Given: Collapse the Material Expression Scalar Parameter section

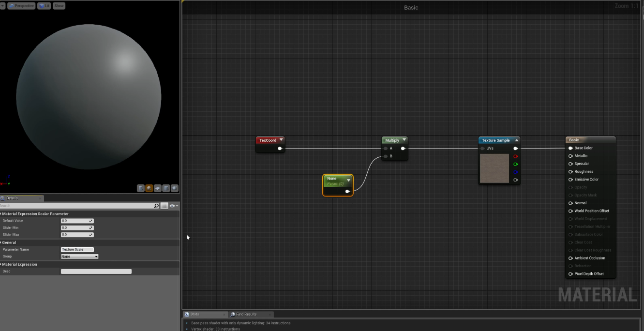Looking at the screenshot, I should pos(1,213).
